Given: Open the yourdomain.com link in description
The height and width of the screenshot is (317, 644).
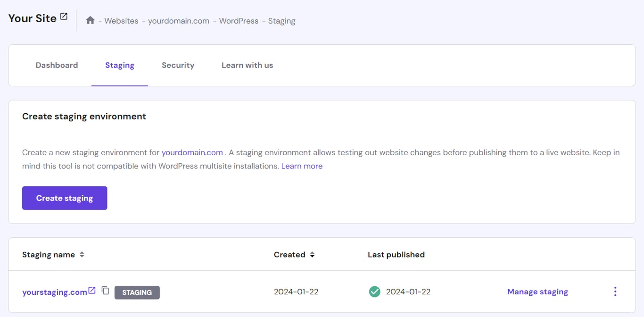Looking at the screenshot, I should pos(192,152).
